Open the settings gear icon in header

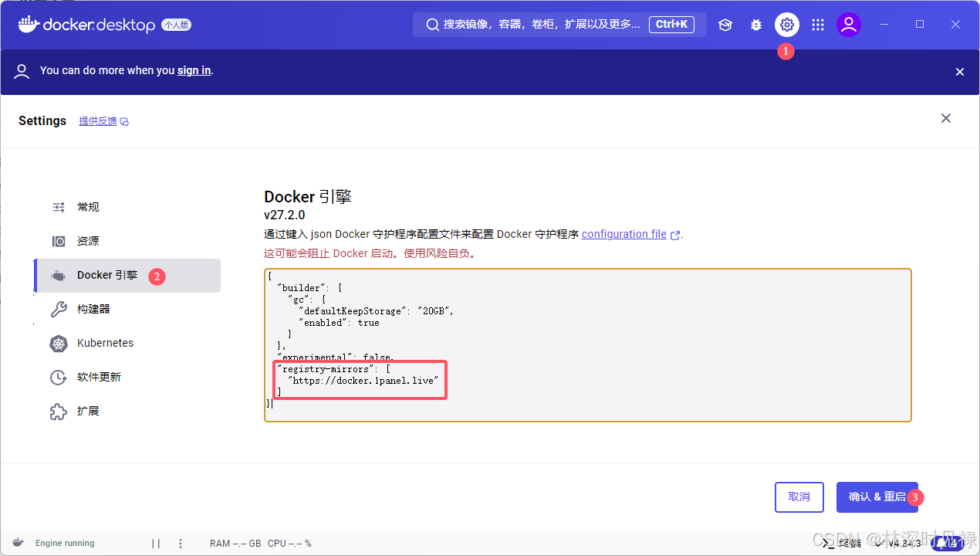pyautogui.click(x=786, y=25)
